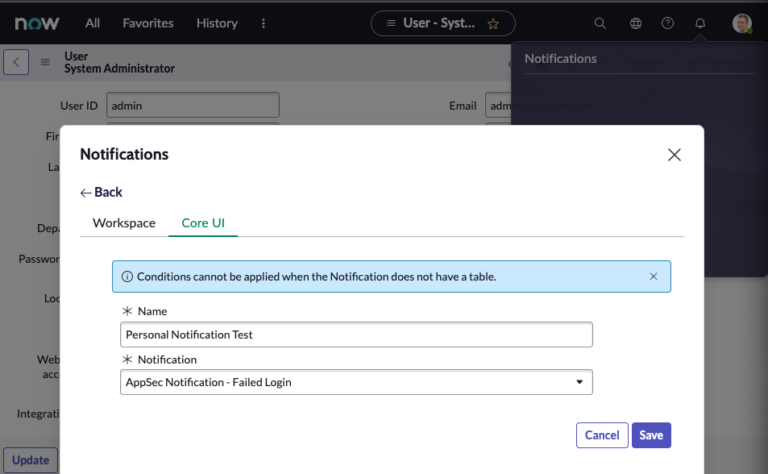Open the help question mark icon
The image size is (768, 474).
click(668, 23)
